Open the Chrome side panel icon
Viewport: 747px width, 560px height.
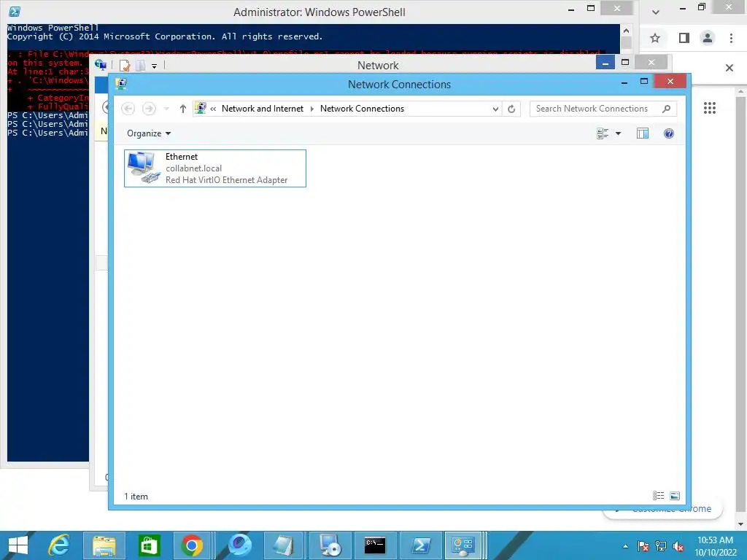click(x=684, y=38)
